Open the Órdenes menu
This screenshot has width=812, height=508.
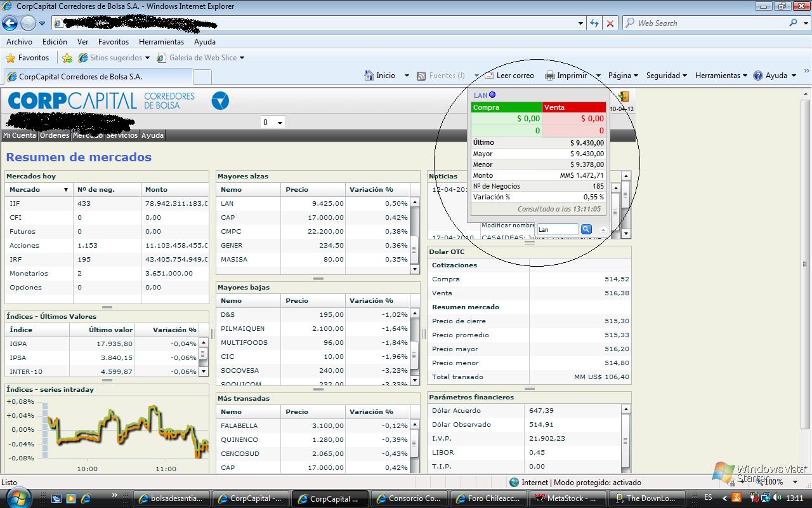click(x=55, y=135)
